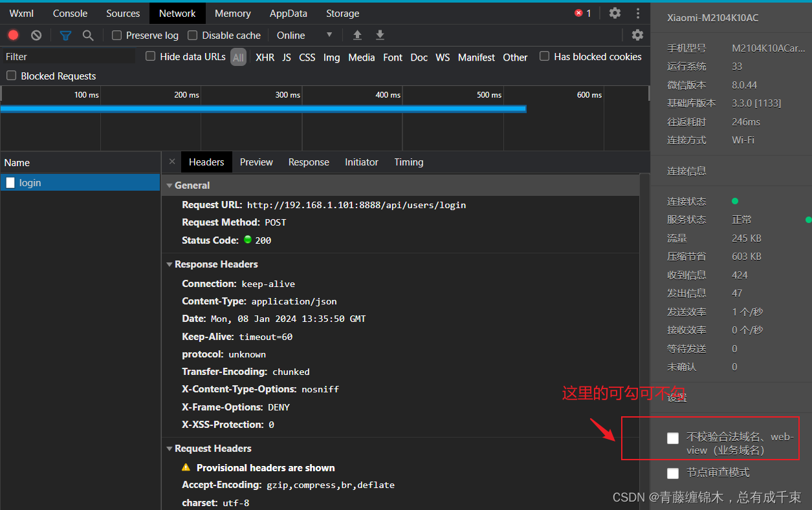Close the request details panel
The height and width of the screenshot is (510, 812).
pyautogui.click(x=172, y=162)
